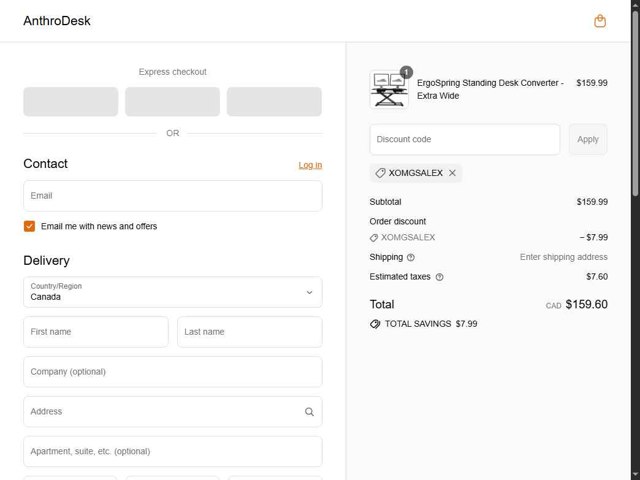The width and height of the screenshot is (640, 480).
Task: Click the ErgoSpring desk converter thumbnail
Action: [389, 90]
